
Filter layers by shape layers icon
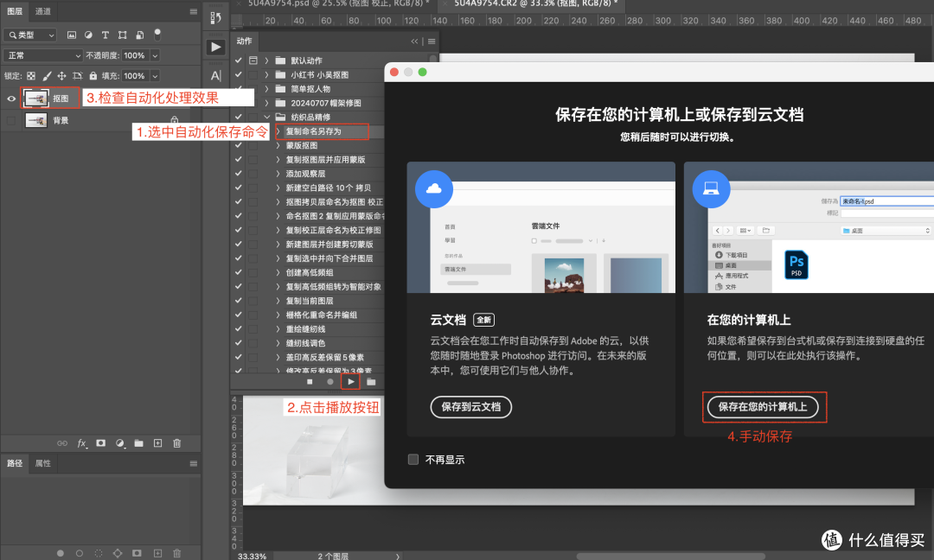(x=122, y=35)
